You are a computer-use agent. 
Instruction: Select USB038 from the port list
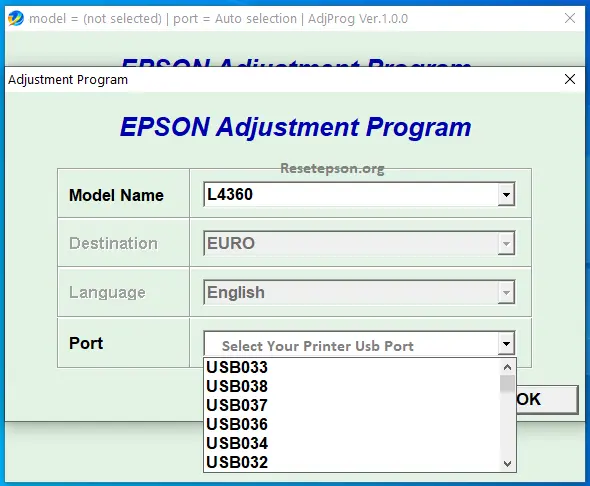click(x=352, y=386)
